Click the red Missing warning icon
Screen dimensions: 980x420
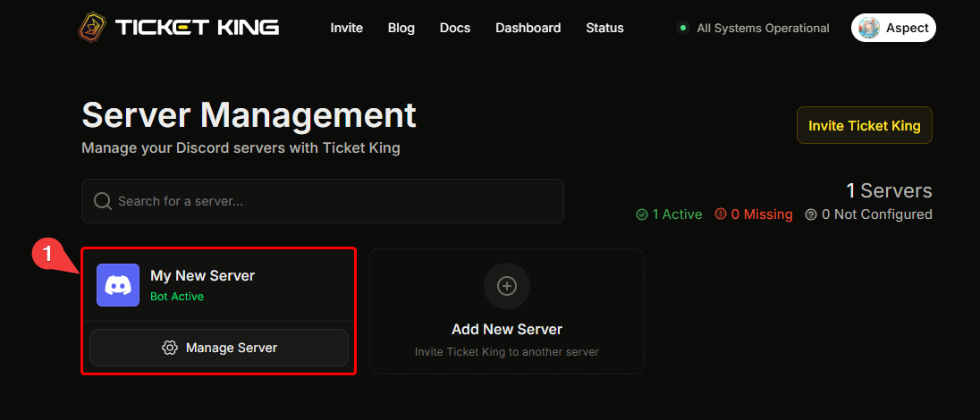(x=721, y=214)
